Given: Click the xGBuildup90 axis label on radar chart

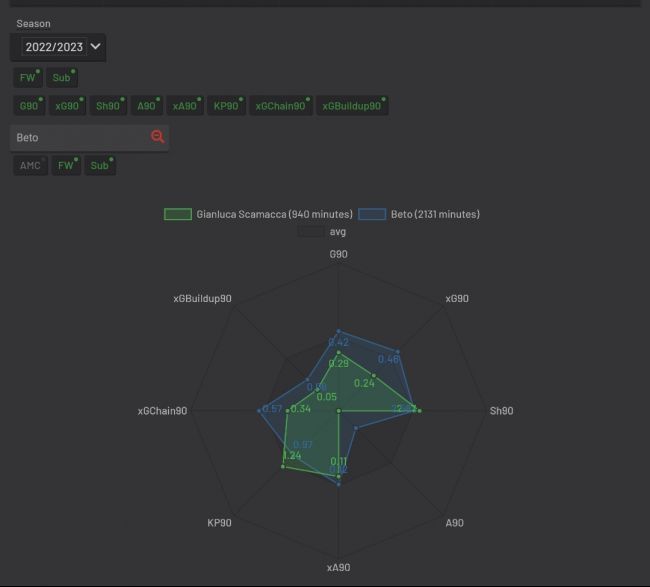Looking at the screenshot, I should (202, 298).
